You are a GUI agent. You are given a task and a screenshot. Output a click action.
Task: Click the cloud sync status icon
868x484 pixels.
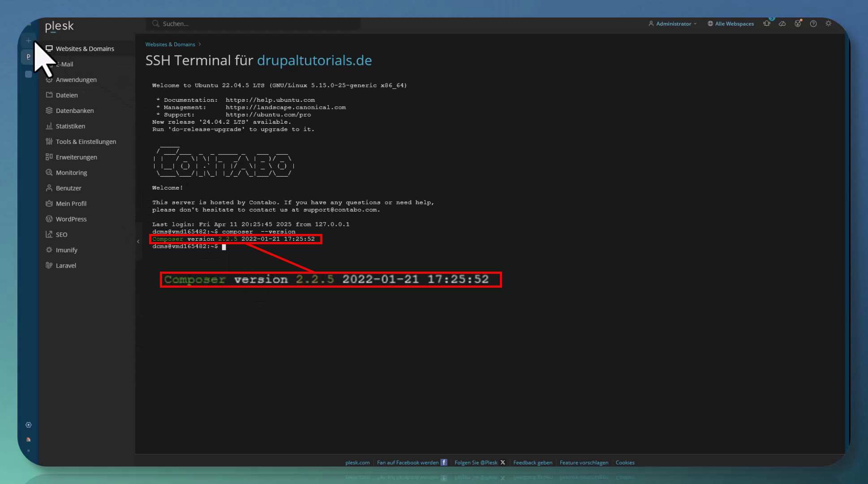pos(782,24)
